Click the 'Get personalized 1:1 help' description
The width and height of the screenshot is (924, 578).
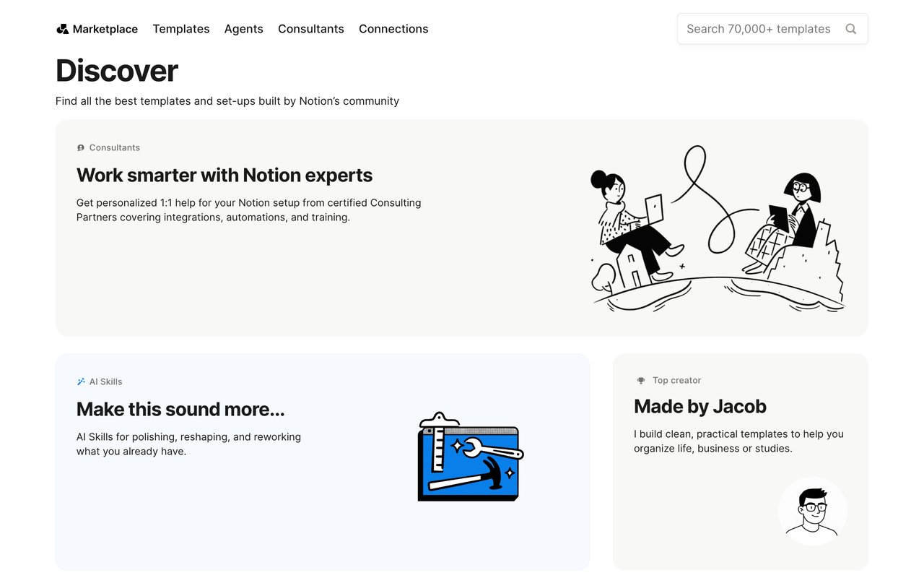pos(249,210)
